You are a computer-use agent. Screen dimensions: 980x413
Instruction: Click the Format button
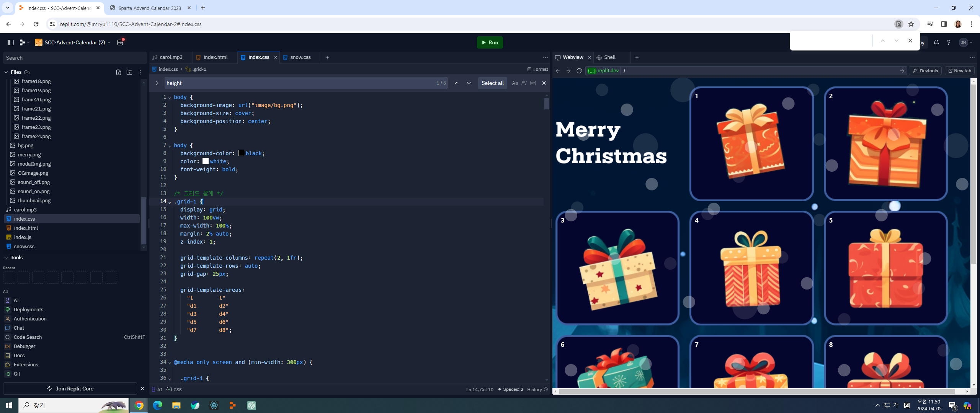(x=537, y=69)
